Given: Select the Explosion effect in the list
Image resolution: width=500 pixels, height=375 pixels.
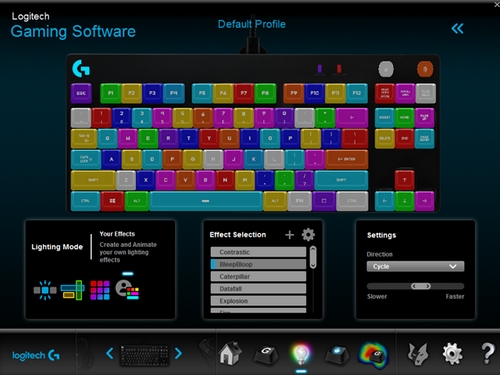Looking at the screenshot, I should [x=258, y=301].
